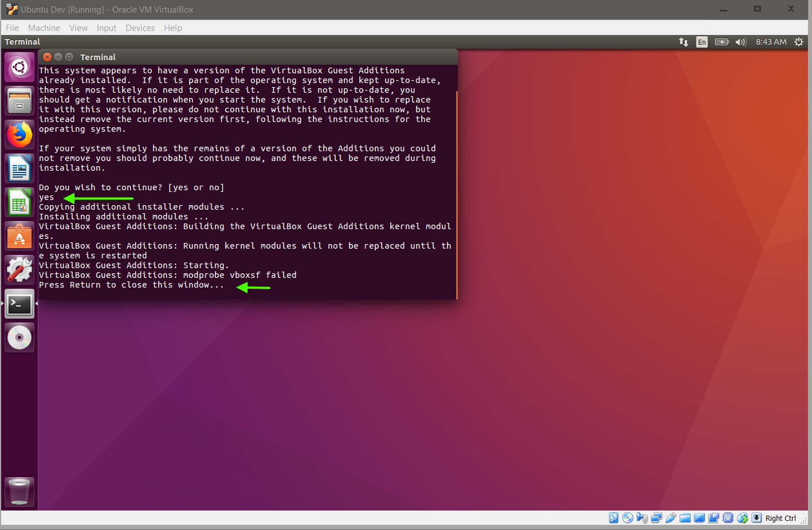Click the CPU virtualization status icon
Screen dimensions: 812x530
coord(728,518)
